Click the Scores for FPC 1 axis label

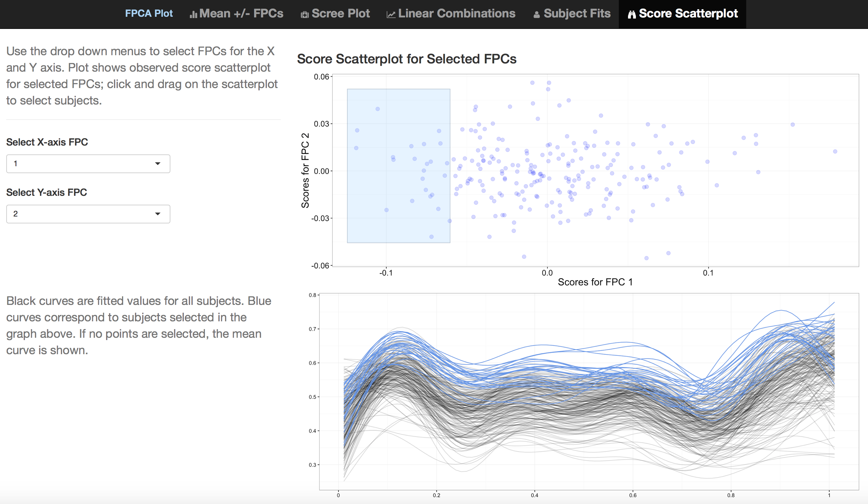(x=595, y=282)
